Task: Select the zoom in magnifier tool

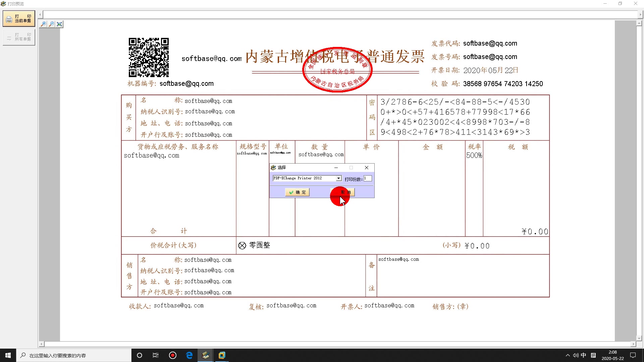Action: tap(43, 24)
